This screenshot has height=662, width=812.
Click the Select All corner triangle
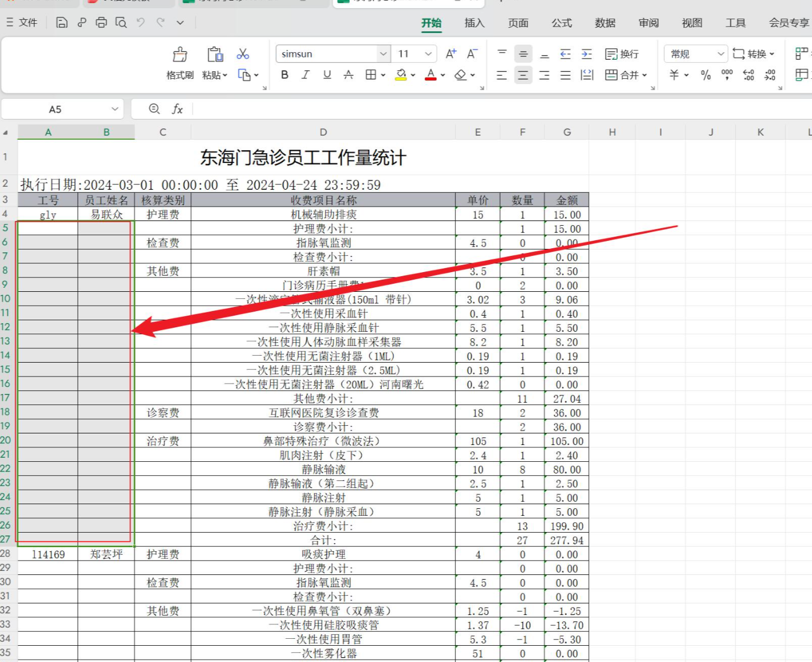(6, 132)
